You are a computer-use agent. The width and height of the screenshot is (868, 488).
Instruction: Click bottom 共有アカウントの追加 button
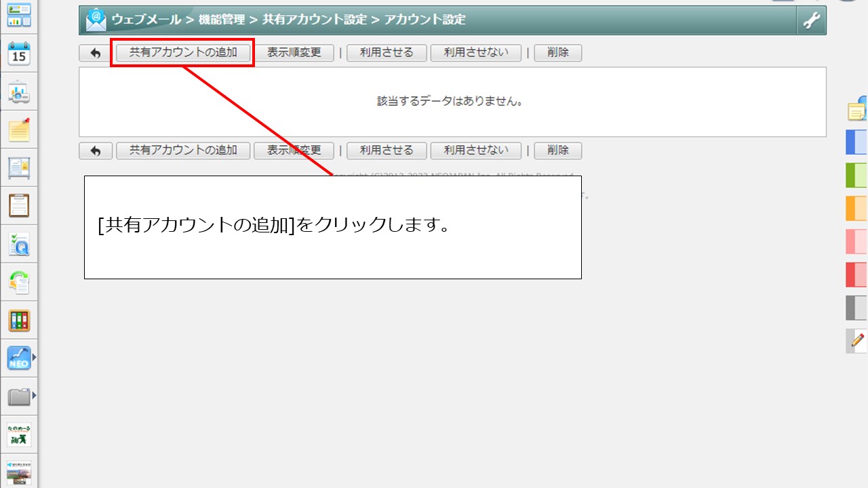[183, 150]
